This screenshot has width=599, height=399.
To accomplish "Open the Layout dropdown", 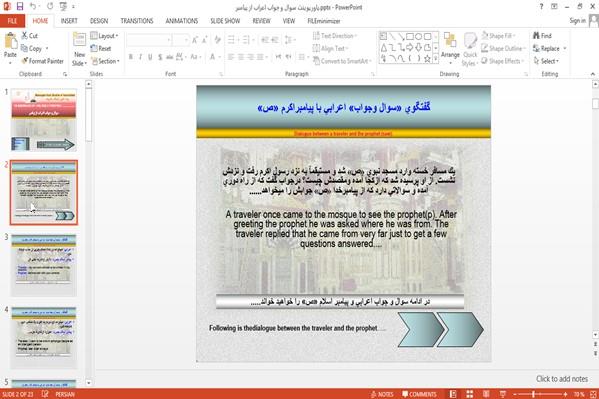I will (x=104, y=36).
